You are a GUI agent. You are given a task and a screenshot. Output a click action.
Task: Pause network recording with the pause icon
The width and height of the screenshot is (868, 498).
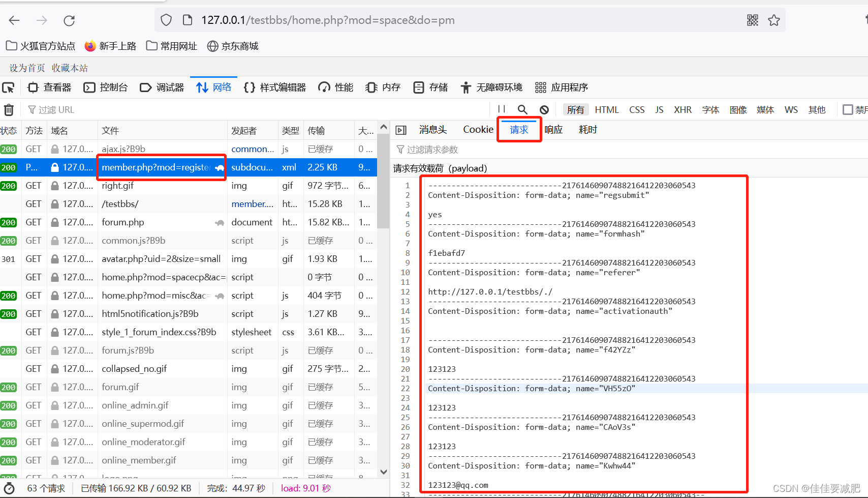[x=502, y=109]
